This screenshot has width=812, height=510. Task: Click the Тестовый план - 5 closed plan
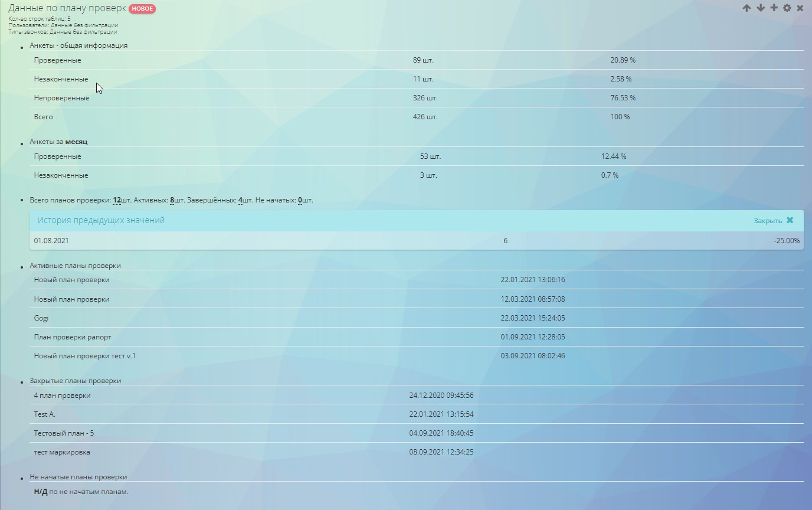[64, 433]
